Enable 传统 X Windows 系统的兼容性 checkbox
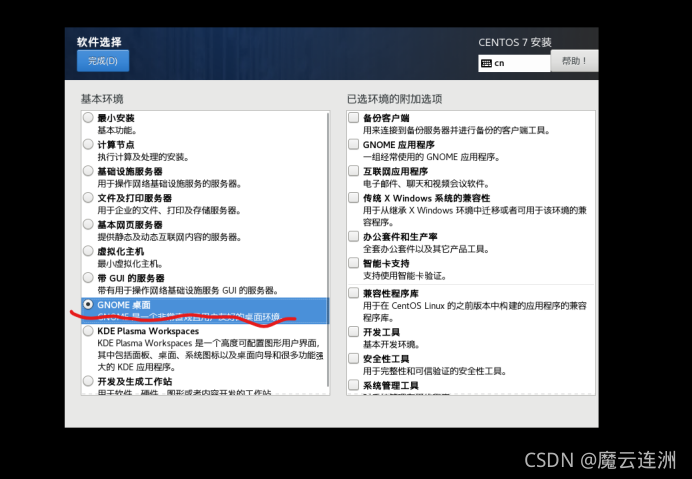This screenshot has width=692, height=479. (354, 197)
